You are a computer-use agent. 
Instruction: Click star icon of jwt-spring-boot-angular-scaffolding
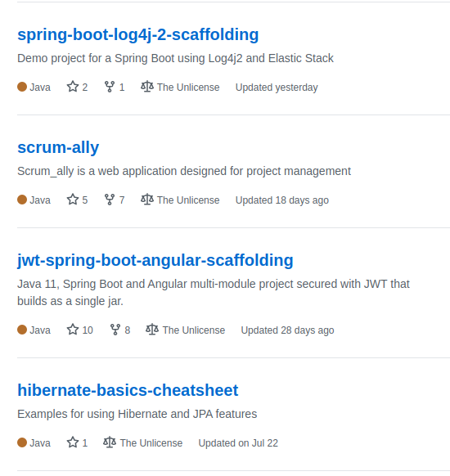(73, 330)
